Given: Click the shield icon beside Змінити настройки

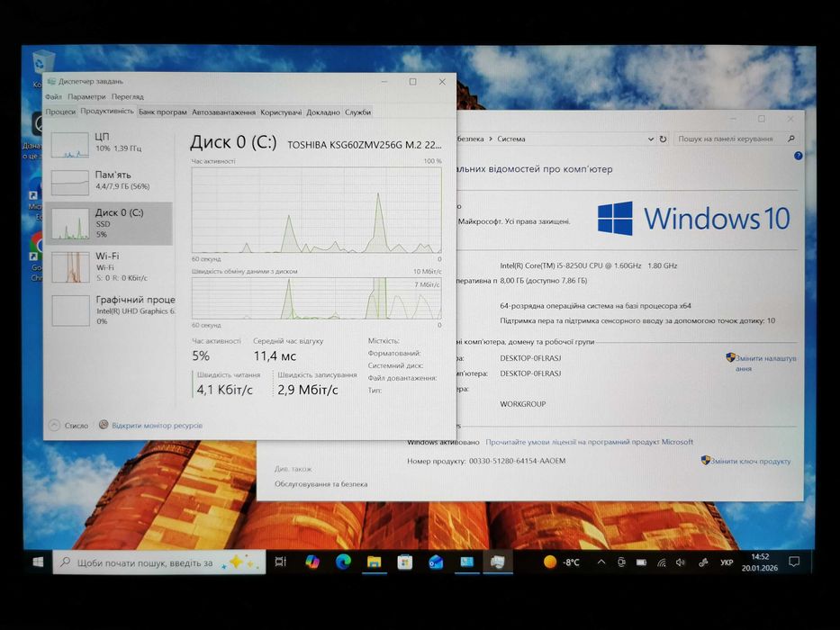Looking at the screenshot, I should point(730,357).
